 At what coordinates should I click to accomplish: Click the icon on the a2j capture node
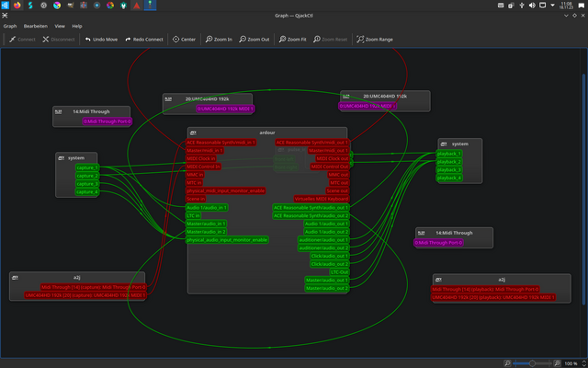[x=15, y=278]
